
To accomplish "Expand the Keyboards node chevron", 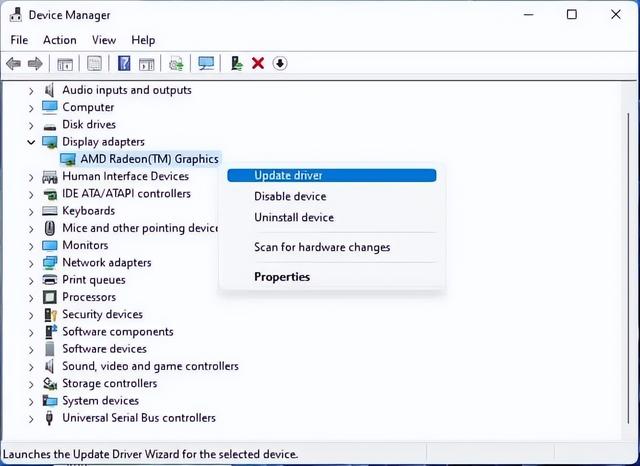I will click(31, 211).
